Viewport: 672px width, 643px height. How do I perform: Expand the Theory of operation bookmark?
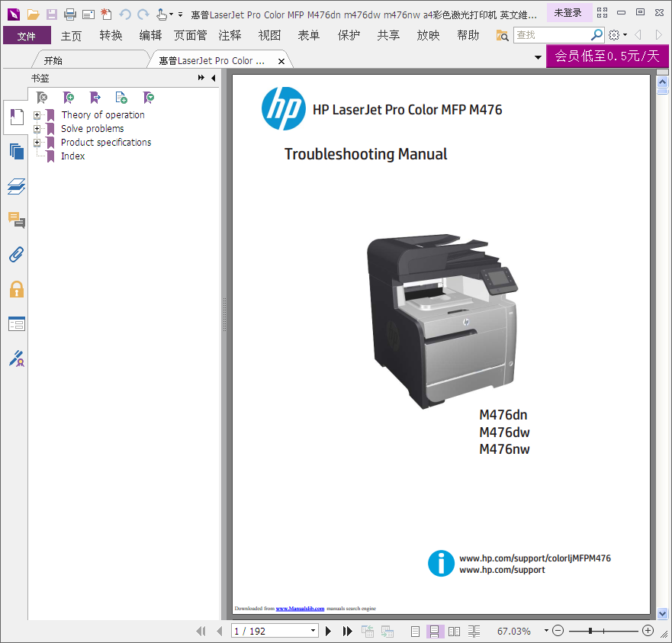[37, 115]
